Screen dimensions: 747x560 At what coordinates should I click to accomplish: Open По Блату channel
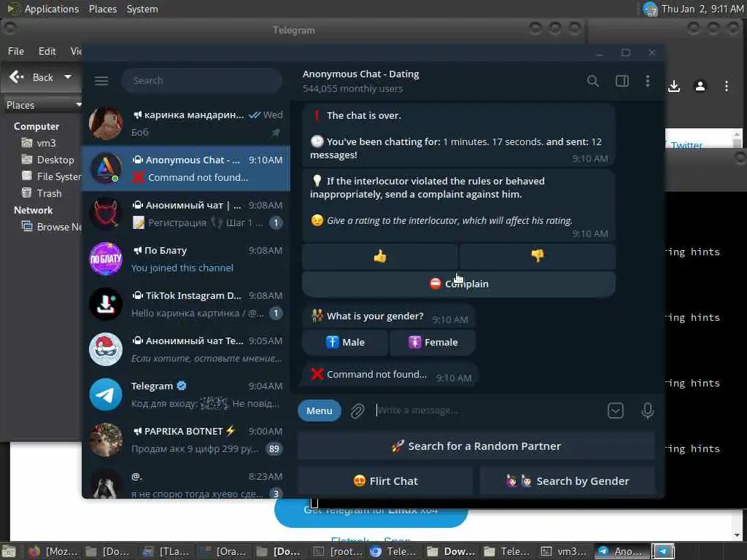coord(186,259)
